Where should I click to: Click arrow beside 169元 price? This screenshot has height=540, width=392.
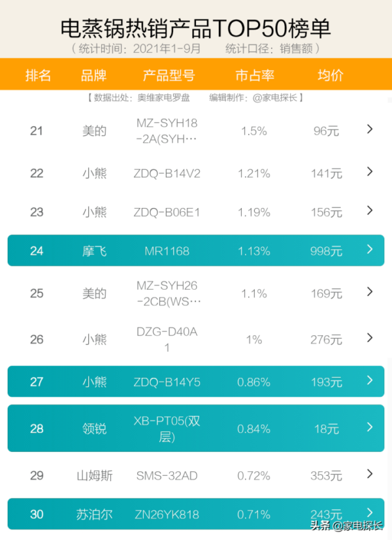click(370, 292)
